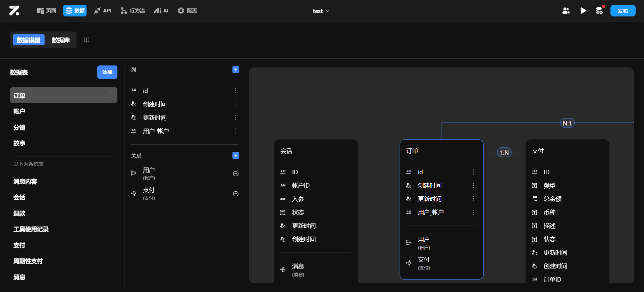Select the 支付 card title in diagram

pos(538,151)
